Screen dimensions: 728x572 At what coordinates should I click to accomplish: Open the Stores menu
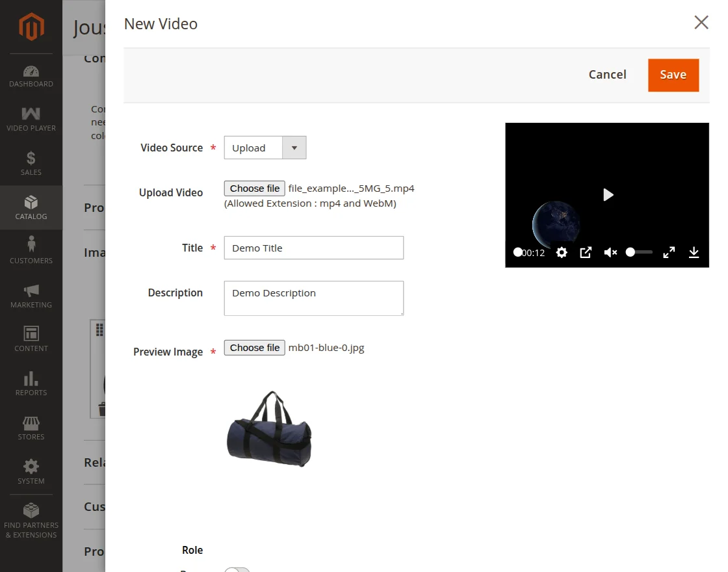(x=31, y=428)
